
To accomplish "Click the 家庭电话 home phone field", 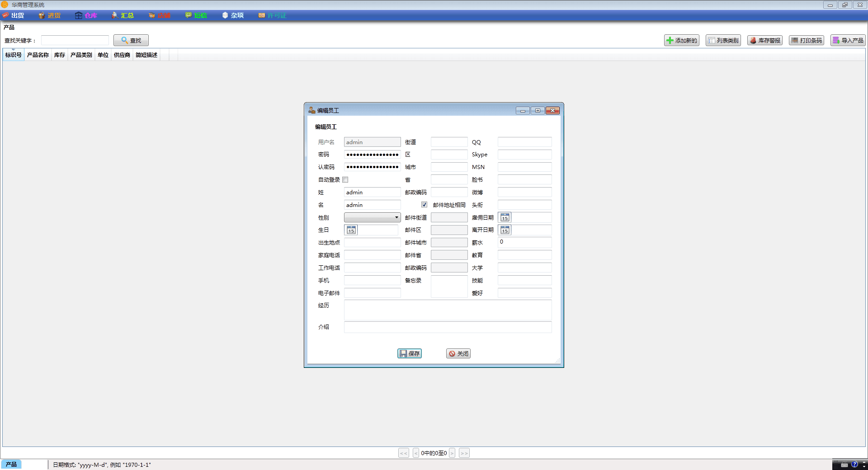I will (373, 255).
